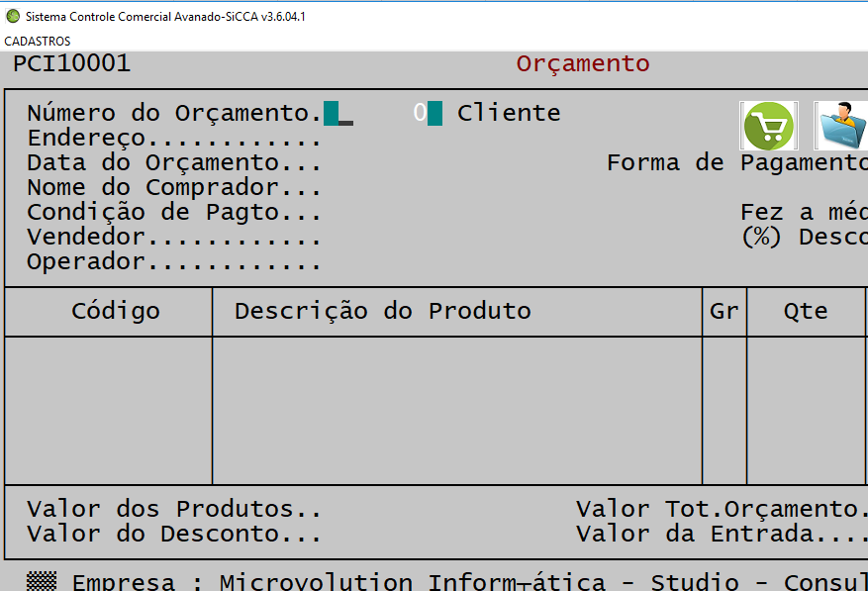Click the green shopping cart icon

tap(768, 126)
